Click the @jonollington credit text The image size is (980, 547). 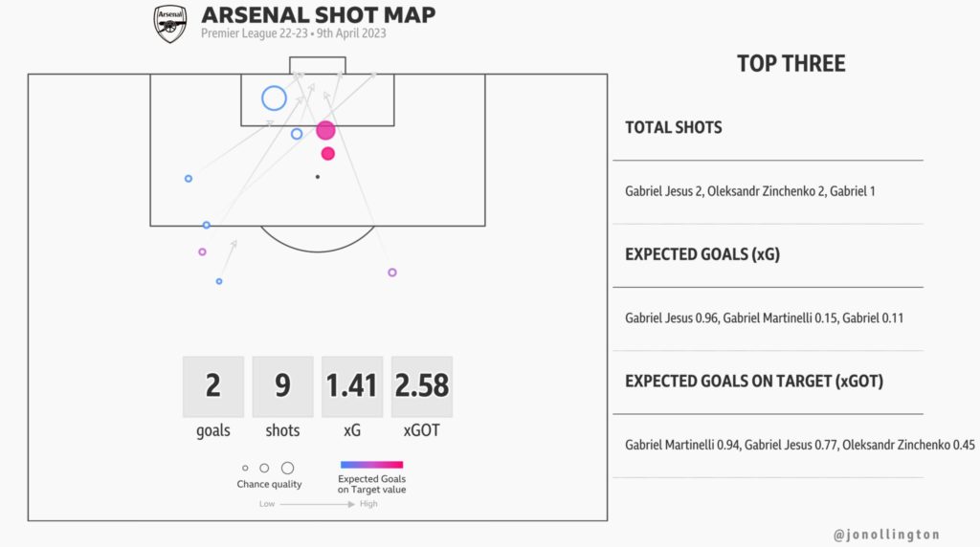(x=886, y=535)
